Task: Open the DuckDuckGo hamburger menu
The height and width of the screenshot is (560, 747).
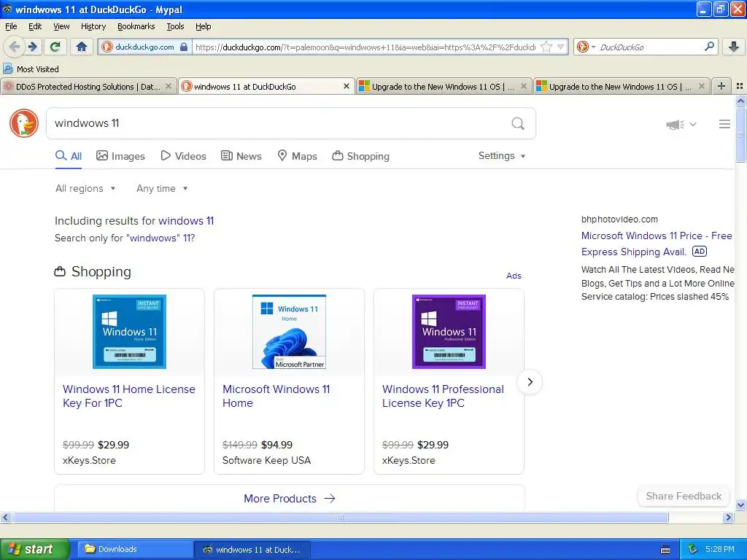Action: coord(724,124)
